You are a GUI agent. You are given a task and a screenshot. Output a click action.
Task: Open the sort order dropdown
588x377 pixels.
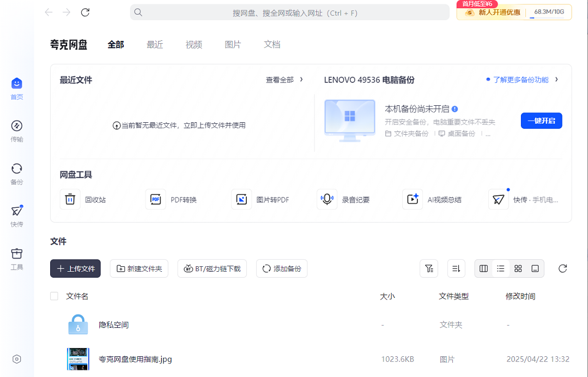point(456,268)
